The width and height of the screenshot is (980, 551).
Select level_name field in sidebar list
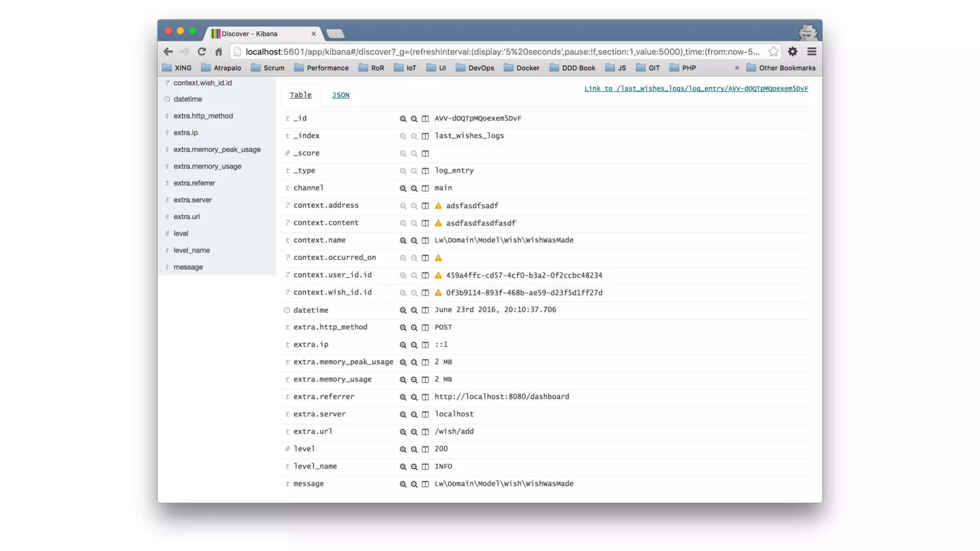(191, 250)
